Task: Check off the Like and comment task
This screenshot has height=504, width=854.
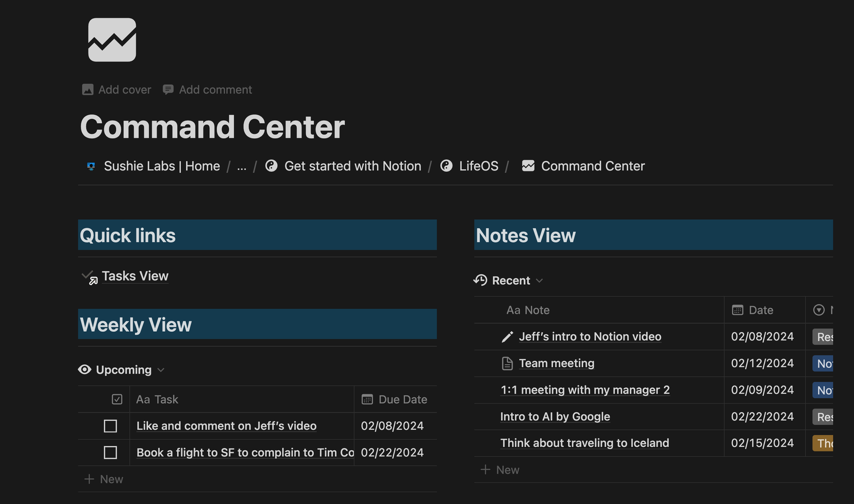Action: click(110, 426)
